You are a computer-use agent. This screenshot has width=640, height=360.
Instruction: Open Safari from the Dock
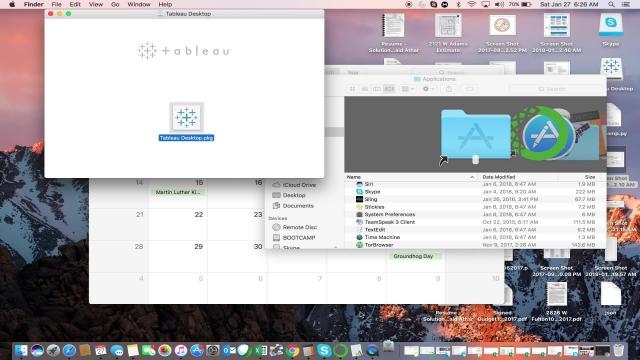coord(69,350)
